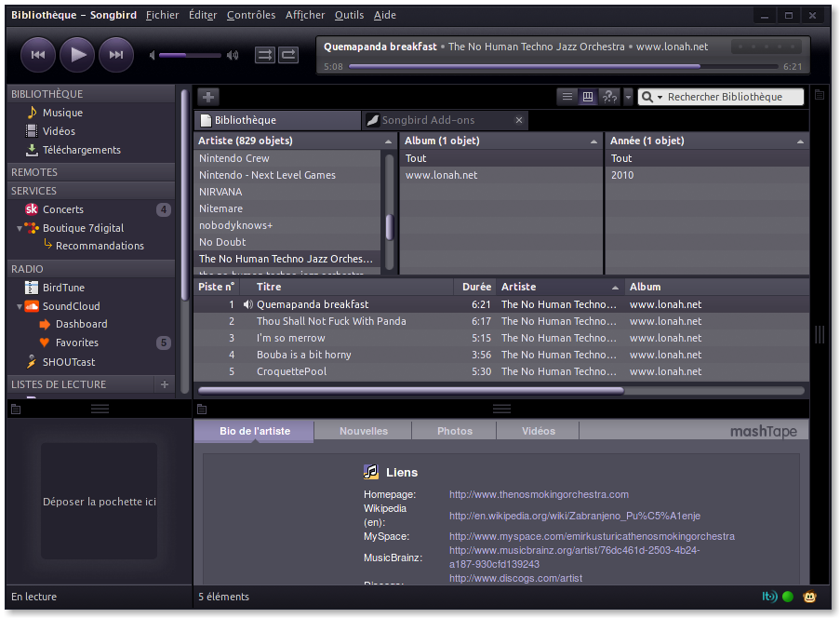This screenshot has height=618, width=840.
Task: Open a new tab with the plus button
Action: [x=208, y=97]
